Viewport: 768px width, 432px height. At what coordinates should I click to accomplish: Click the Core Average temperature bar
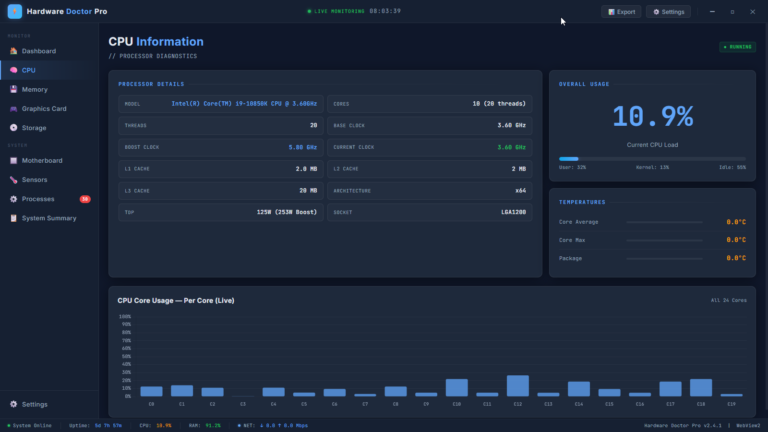[x=665, y=222]
